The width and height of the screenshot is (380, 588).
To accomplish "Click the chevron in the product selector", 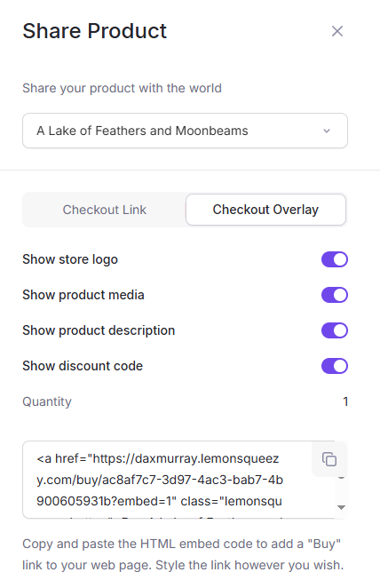I will point(327,131).
